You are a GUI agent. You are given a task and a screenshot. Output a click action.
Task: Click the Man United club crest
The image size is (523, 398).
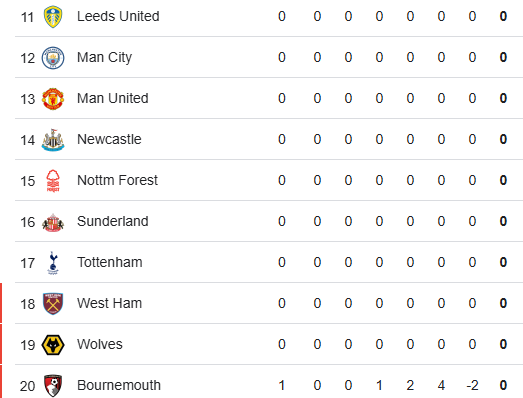53,99
